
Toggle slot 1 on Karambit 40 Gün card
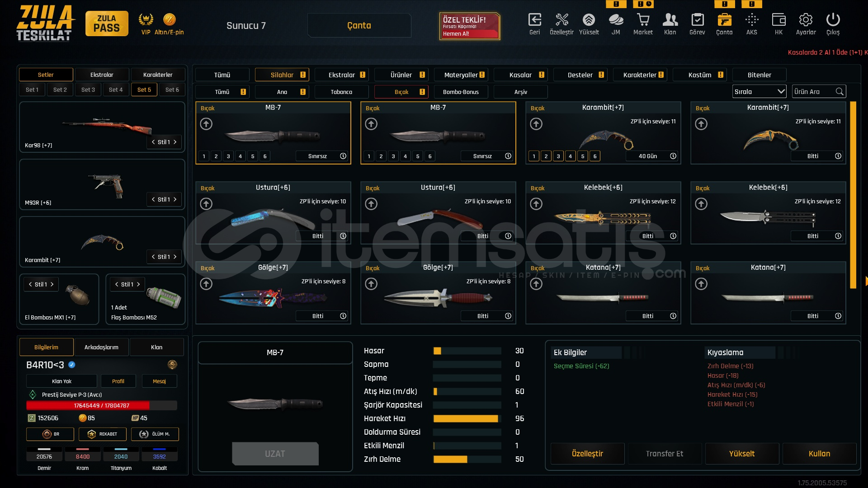coord(534,156)
